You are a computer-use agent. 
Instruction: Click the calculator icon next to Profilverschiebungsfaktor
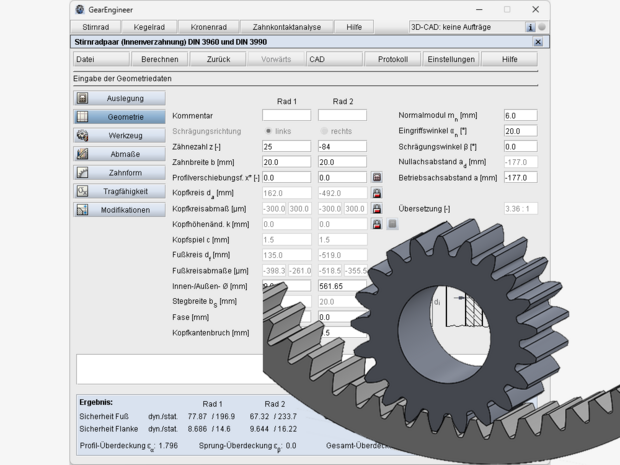(377, 177)
